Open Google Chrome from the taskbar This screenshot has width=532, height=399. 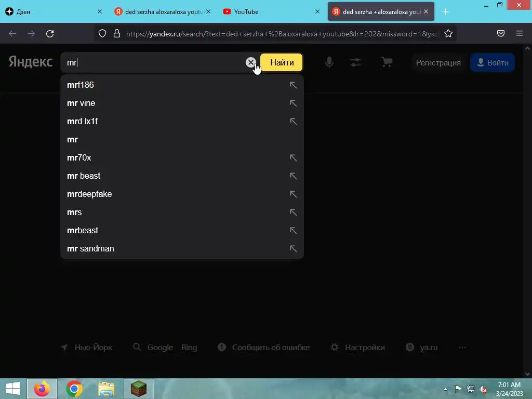[74, 389]
